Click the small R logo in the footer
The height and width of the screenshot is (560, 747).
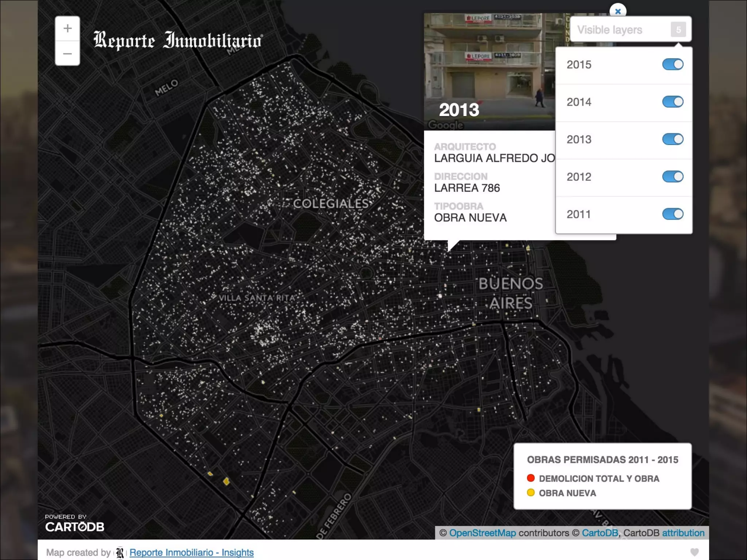[120, 553]
